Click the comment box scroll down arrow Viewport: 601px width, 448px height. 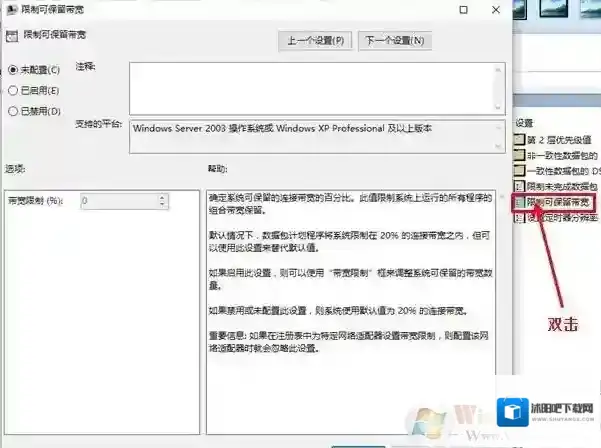498,107
